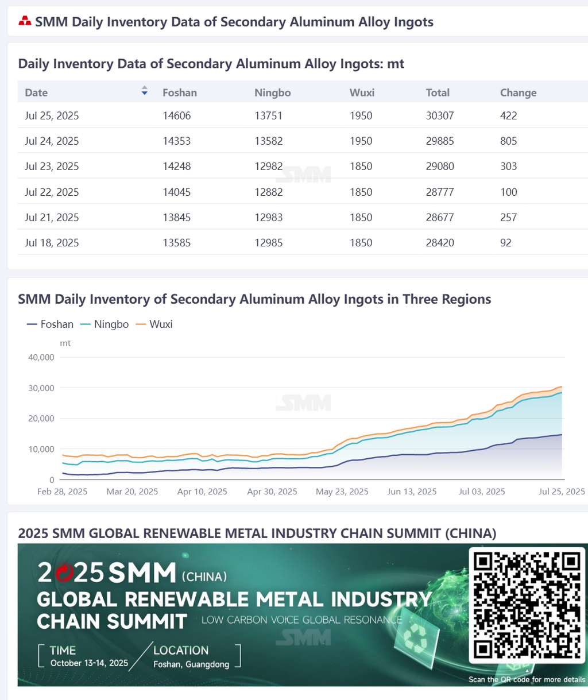Click Foshan value 14353
Image resolution: width=588 pixels, height=700 pixels.
pyautogui.click(x=177, y=141)
